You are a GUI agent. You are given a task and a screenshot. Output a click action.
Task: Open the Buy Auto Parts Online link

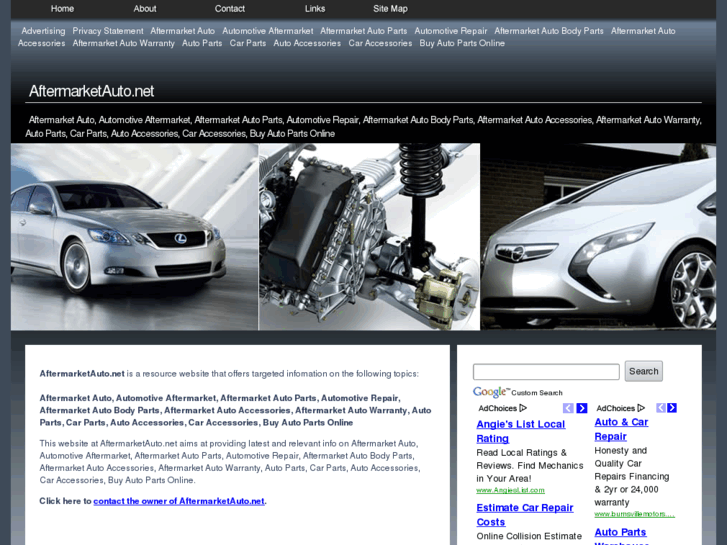[462, 43]
